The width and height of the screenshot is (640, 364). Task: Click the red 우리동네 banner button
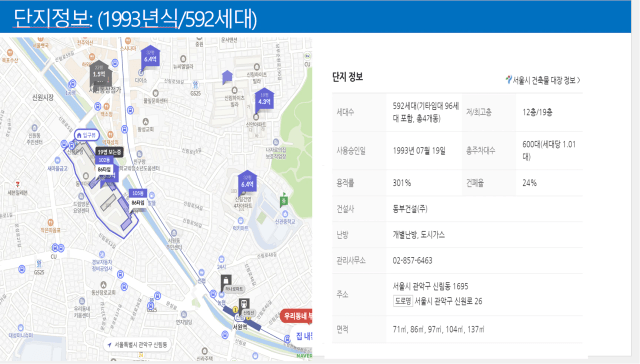coord(297,316)
